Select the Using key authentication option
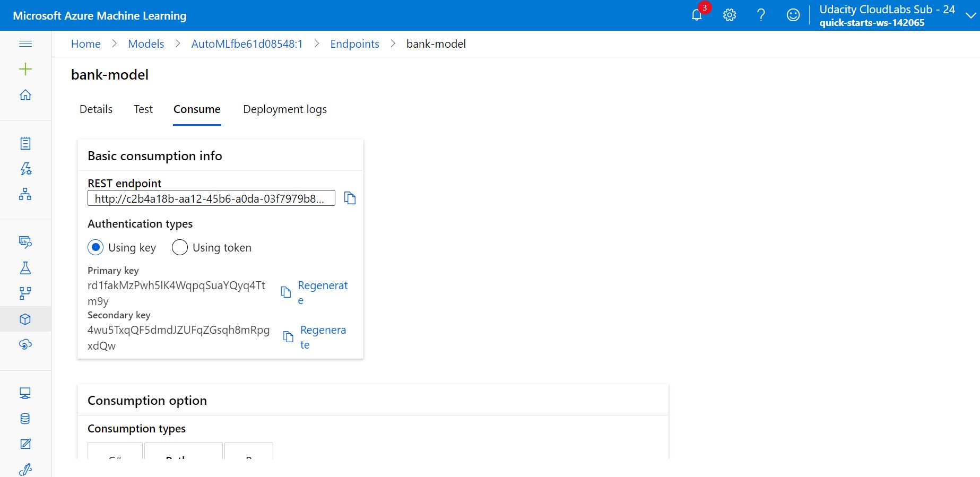 96,247
